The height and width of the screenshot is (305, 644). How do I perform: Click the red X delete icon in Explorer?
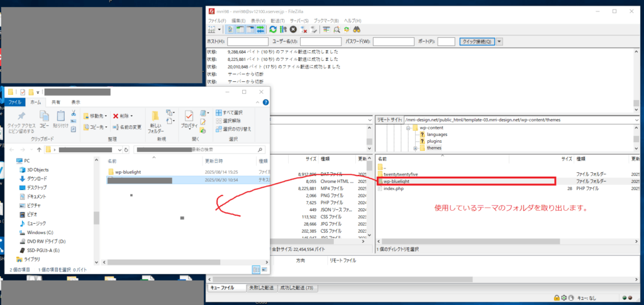pos(116,116)
